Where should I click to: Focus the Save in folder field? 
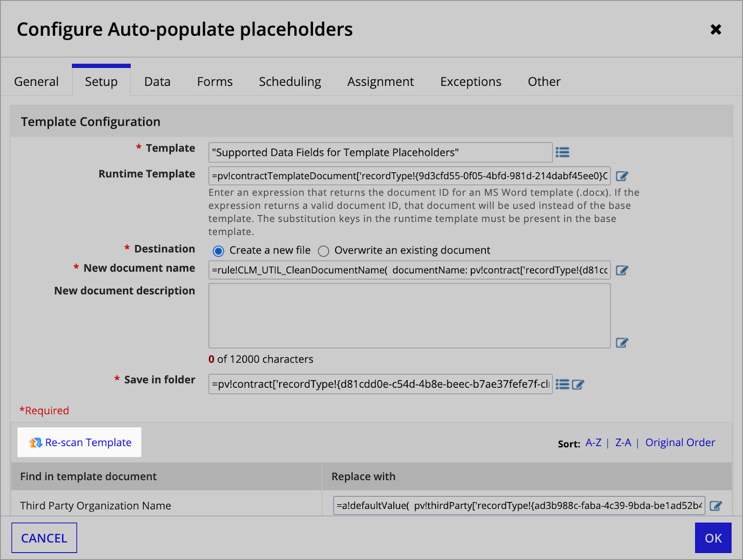(x=380, y=384)
